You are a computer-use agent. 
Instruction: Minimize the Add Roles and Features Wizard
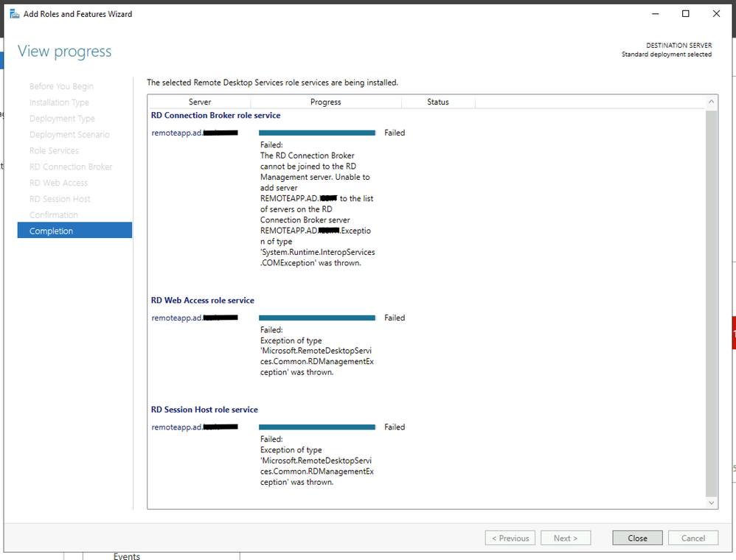coord(656,13)
